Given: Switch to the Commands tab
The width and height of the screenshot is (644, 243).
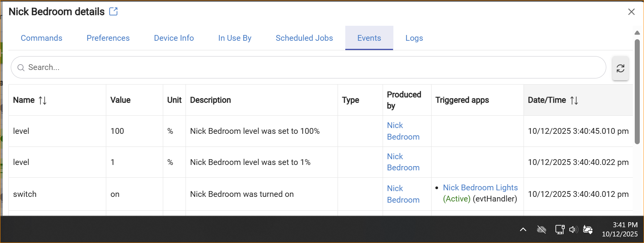Looking at the screenshot, I should click(x=42, y=38).
